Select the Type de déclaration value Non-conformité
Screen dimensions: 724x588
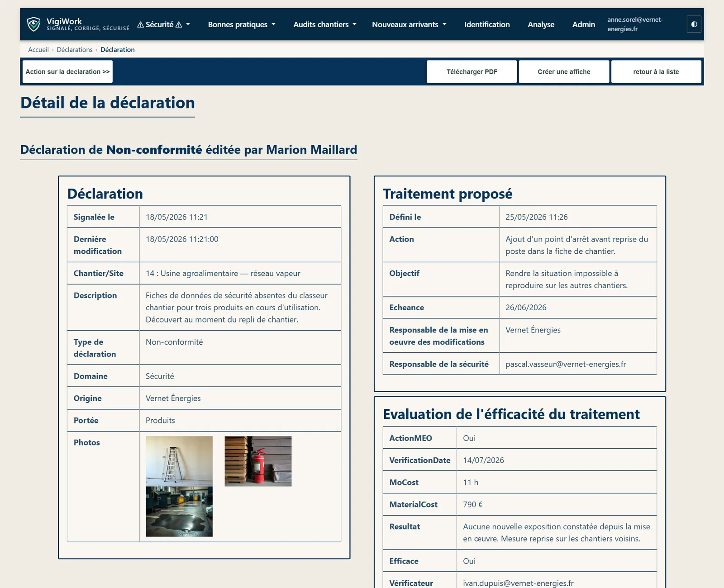click(174, 342)
